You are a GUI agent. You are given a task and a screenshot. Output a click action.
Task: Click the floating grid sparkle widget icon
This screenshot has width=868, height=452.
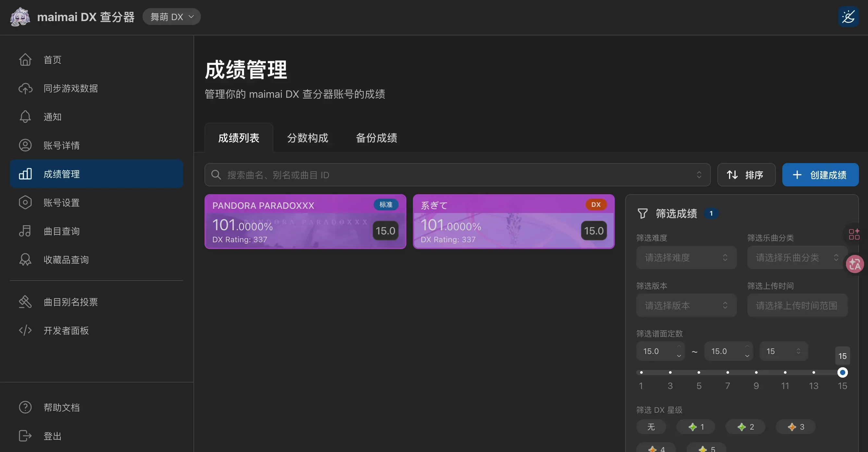point(854,234)
